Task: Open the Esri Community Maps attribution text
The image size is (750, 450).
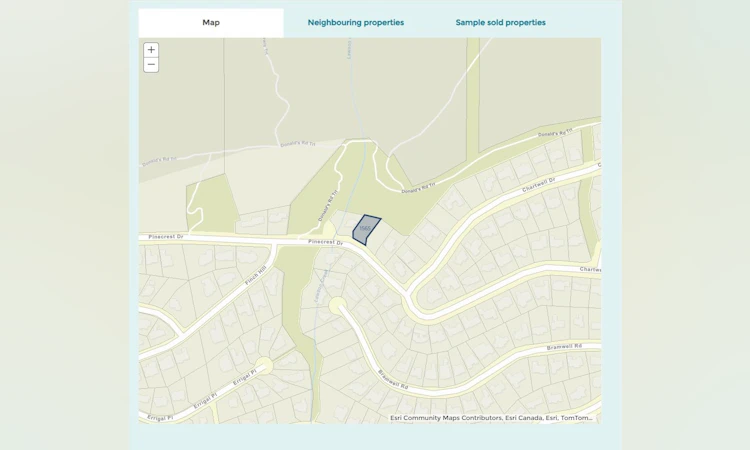Action: coord(491,418)
